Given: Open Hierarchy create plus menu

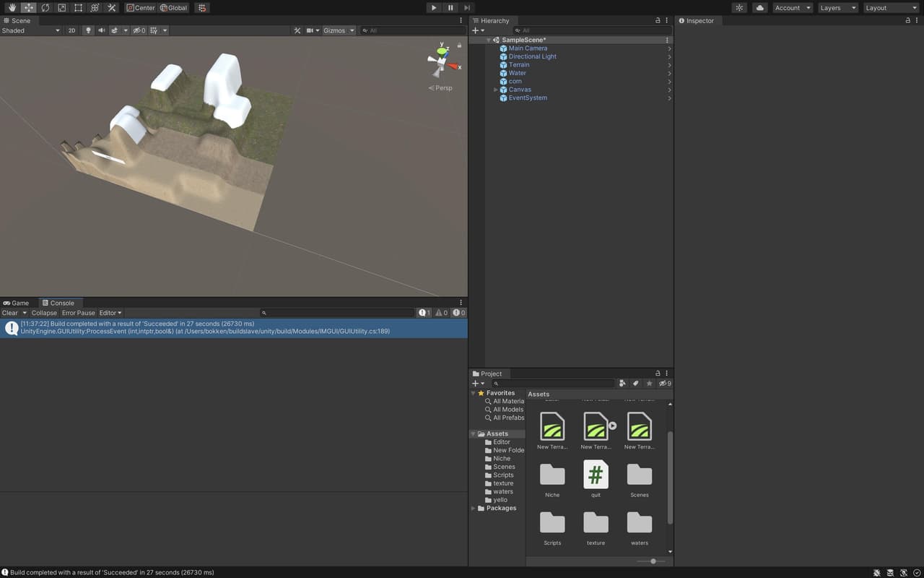Looking at the screenshot, I should pyautogui.click(x=478, y=30).
